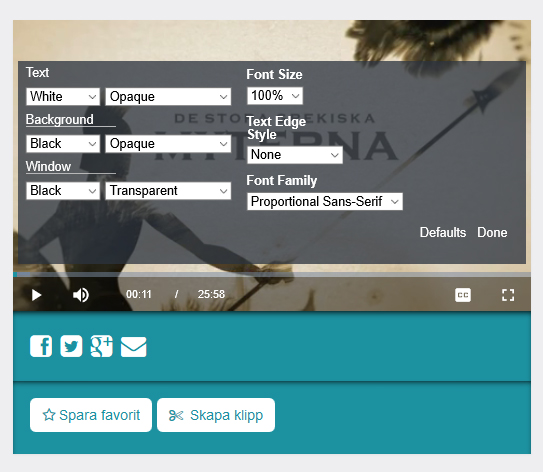Open Font Size 100% dropdown
543x472 pixels.
[275, 96]
